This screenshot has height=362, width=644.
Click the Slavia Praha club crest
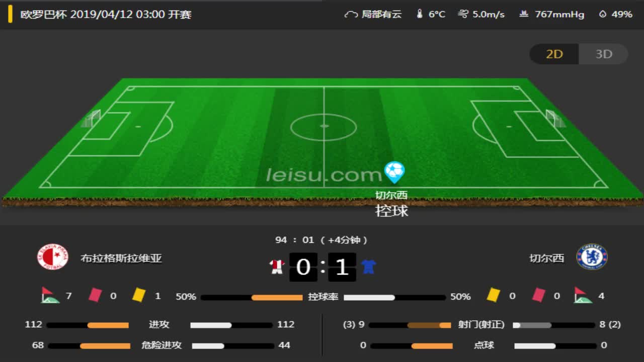coord(53,257)
